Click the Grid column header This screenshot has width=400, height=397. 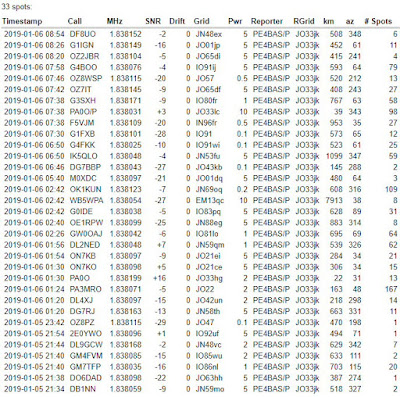pyautogui.click(x=201, y=21)
